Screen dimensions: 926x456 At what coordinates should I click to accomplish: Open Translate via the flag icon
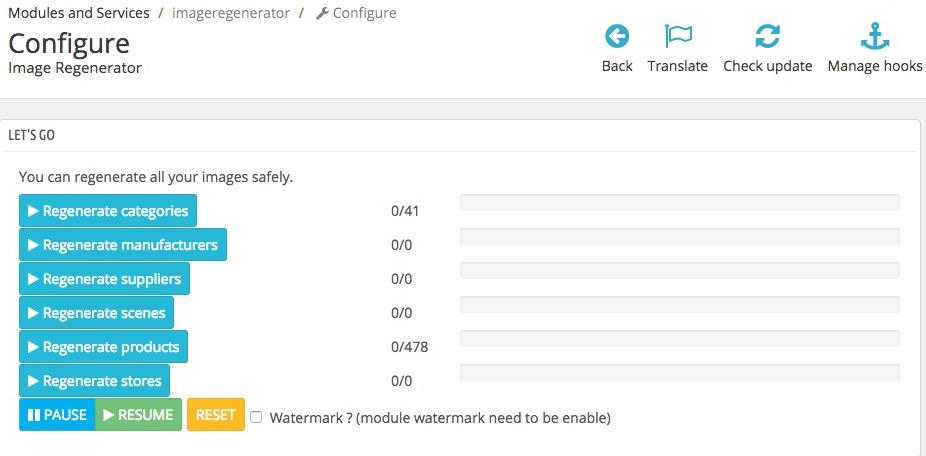click(x=678, y=37)
